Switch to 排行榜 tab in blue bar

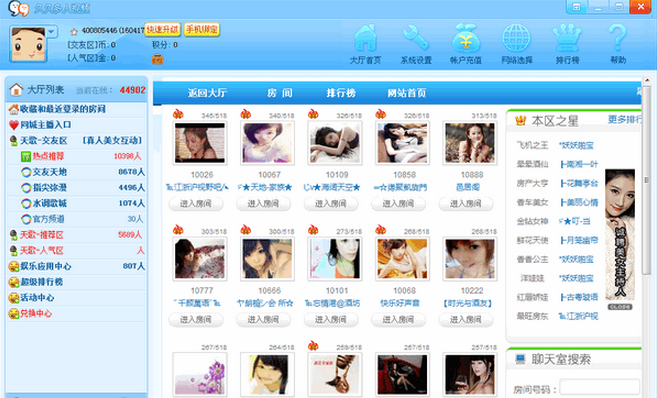(341, 93)
